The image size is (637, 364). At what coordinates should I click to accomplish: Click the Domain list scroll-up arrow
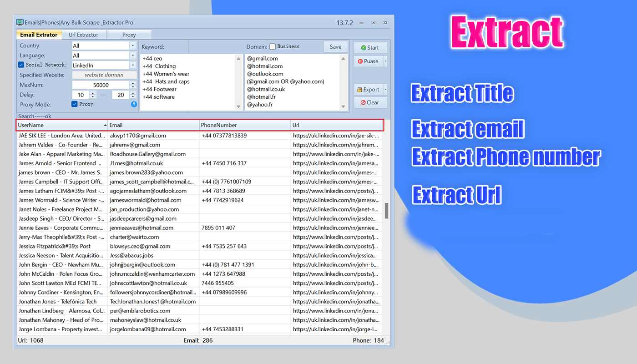(344, 59)
